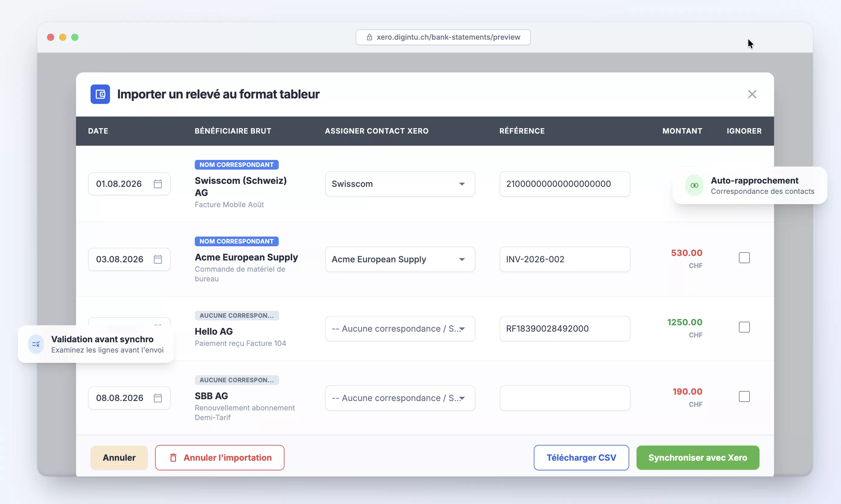Click the Annuler button
This screenshot has height=504, width=841.
click(x=119, y=457)
